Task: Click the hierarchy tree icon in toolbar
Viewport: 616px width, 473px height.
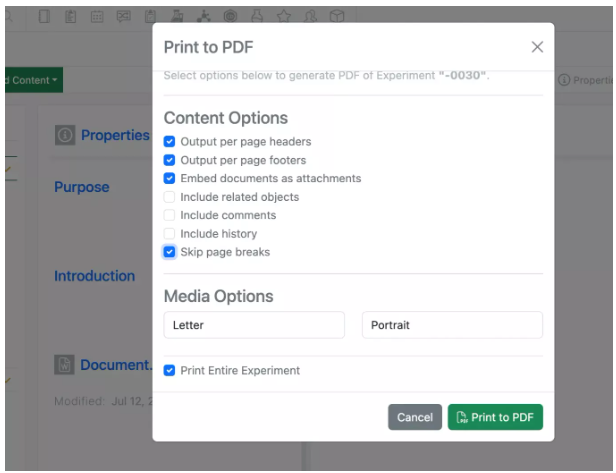Action: pyautogui.click(x=204, y=16)
